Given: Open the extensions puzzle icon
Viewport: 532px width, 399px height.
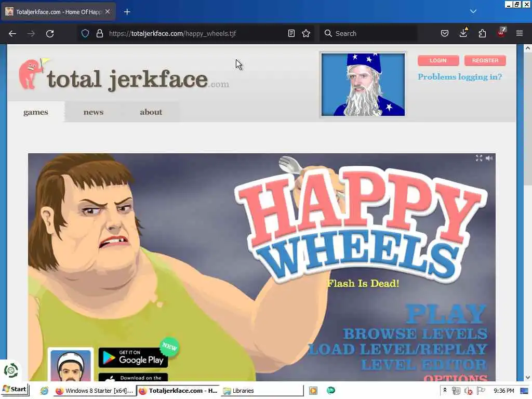Looking at the screenshot, I should click(x=482, y=33).
